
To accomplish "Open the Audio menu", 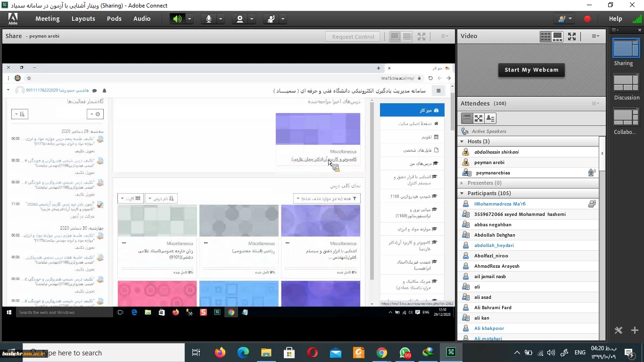I will (142, 19).
